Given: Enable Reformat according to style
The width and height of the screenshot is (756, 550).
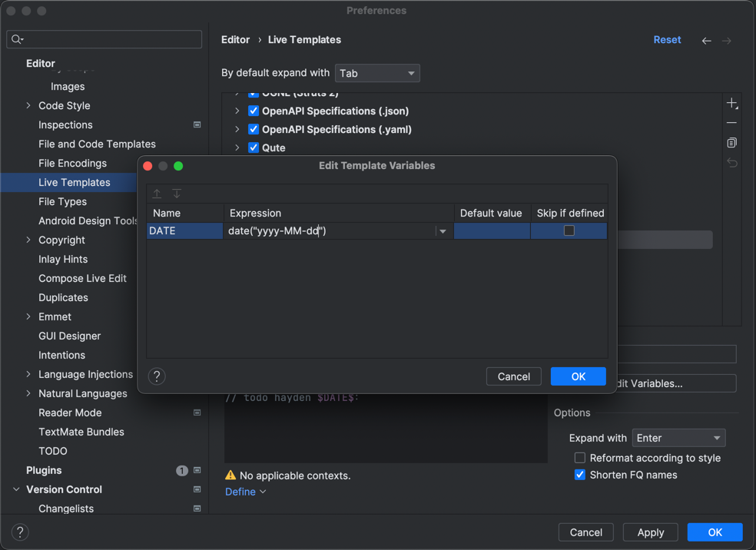Looking at the screenshot, I should click(580, 458).
